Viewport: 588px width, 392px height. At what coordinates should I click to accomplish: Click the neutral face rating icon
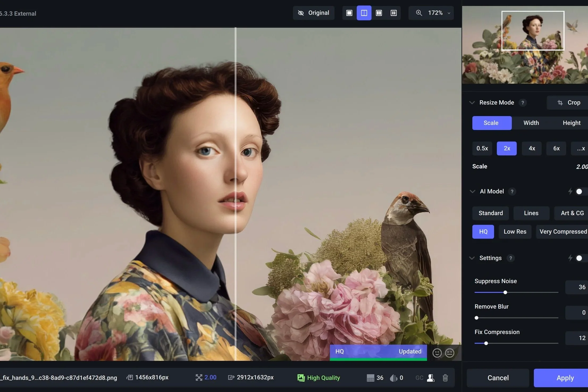(x=450, y=353)
